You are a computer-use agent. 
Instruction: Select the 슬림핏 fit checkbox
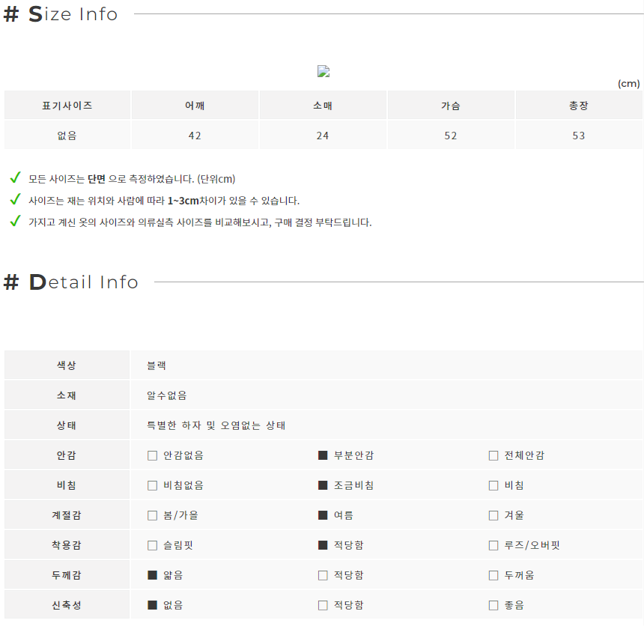click(x=152, y=545)
